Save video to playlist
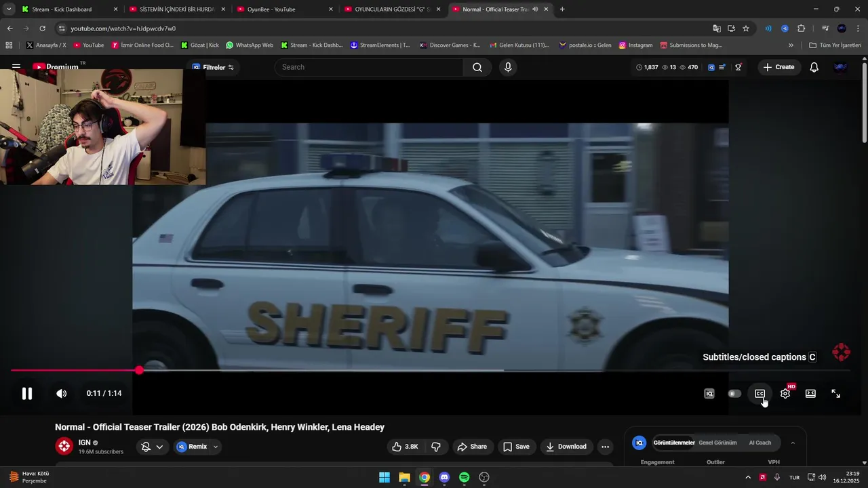 516,447
